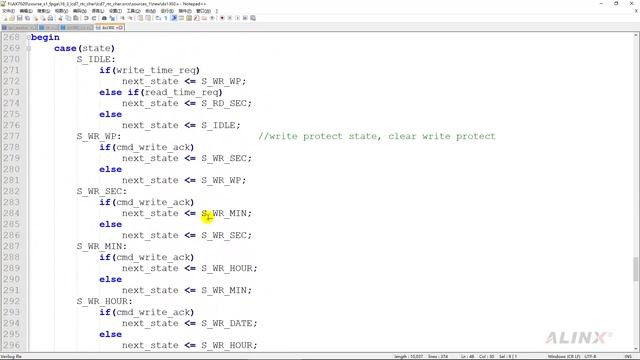Open the Folder as Workspace toolbar icon

[x=204, y=18]
